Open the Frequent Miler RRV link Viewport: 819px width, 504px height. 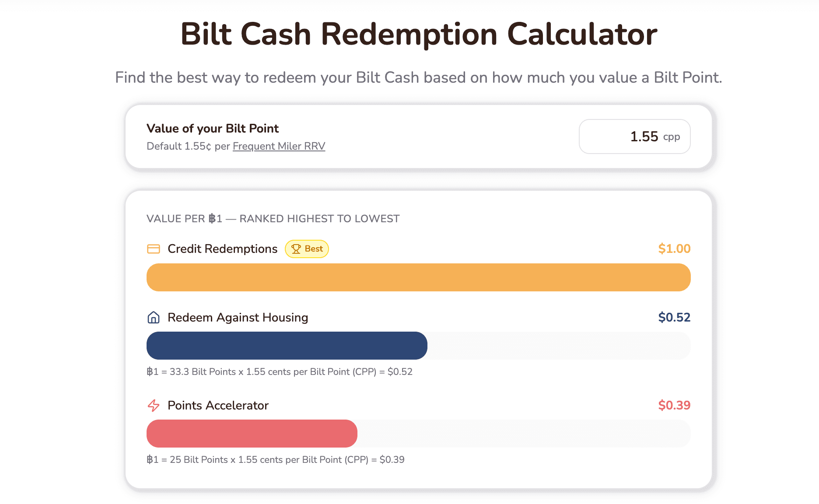[x=279, y=146]
